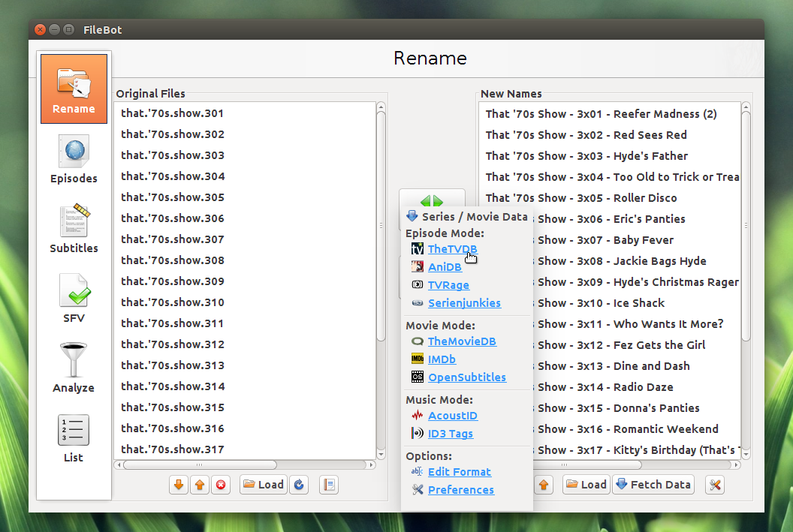Remove selected original file with red X
The width and height of the screenshot is (793, 532).
tap(221, 485)
